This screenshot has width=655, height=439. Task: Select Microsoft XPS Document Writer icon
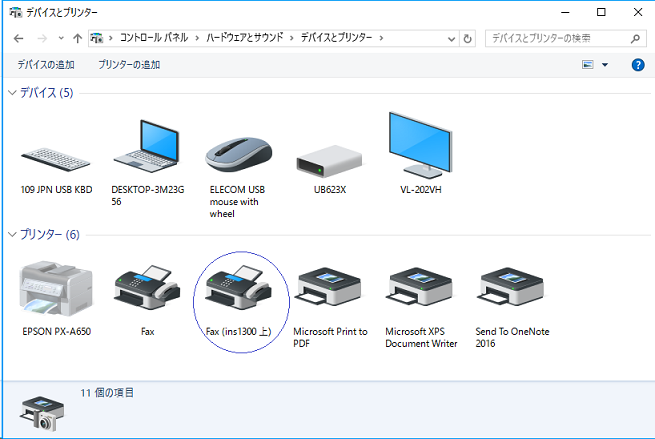point(419,287)
